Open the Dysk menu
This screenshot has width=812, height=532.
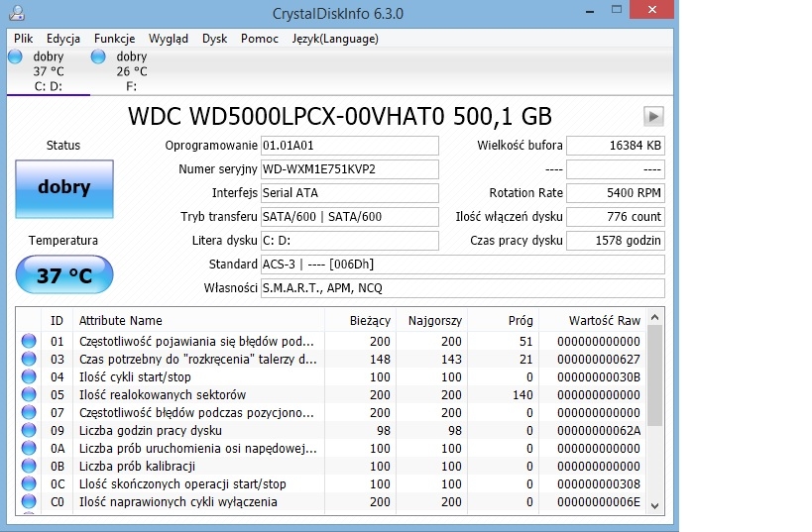214,39
